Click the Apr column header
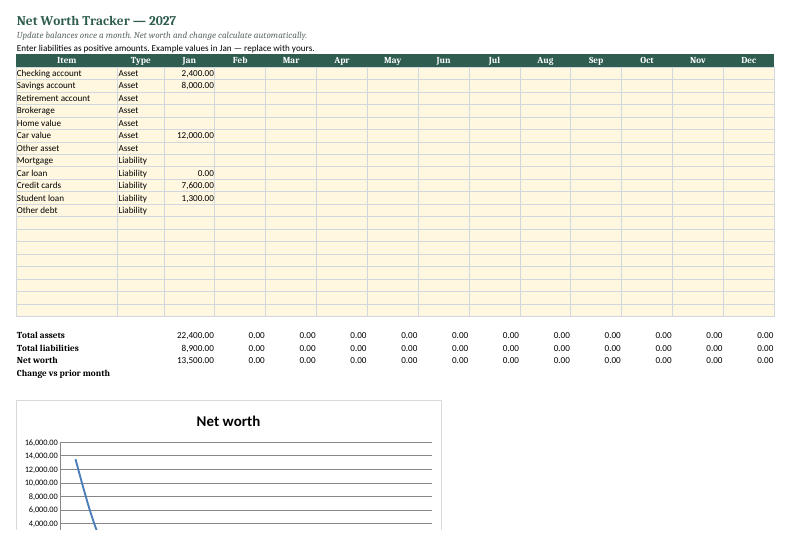790x545 pixels. coord(342,60)
